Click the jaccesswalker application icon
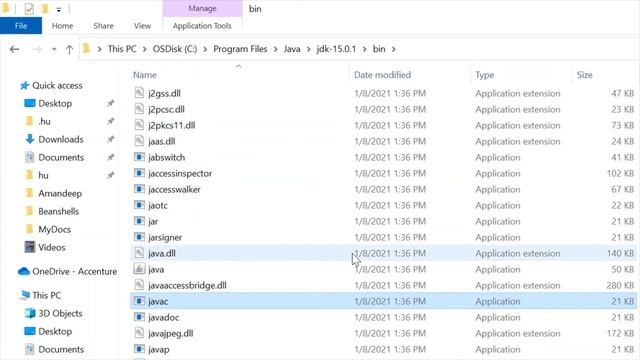Screen dimensions: 640x360 tap(139, 189)
